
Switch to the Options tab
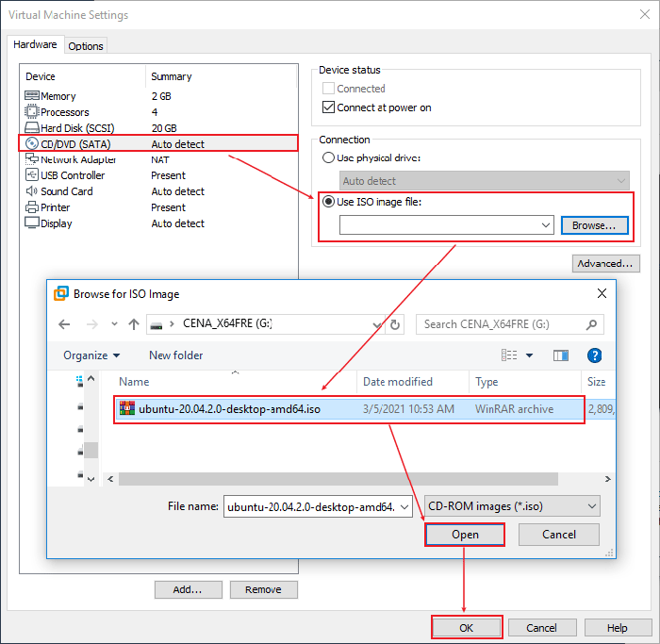tap(86, 46)
